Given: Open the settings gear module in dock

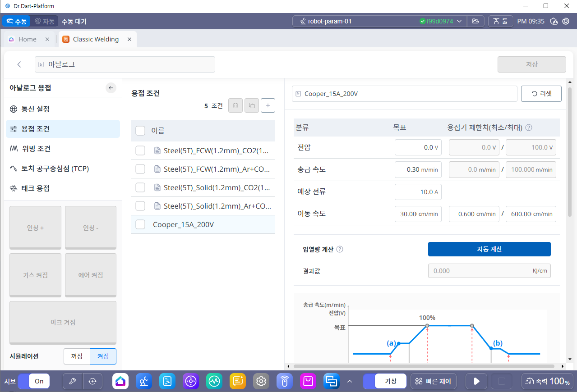Looking at the screenshot, I should [261, 381].
